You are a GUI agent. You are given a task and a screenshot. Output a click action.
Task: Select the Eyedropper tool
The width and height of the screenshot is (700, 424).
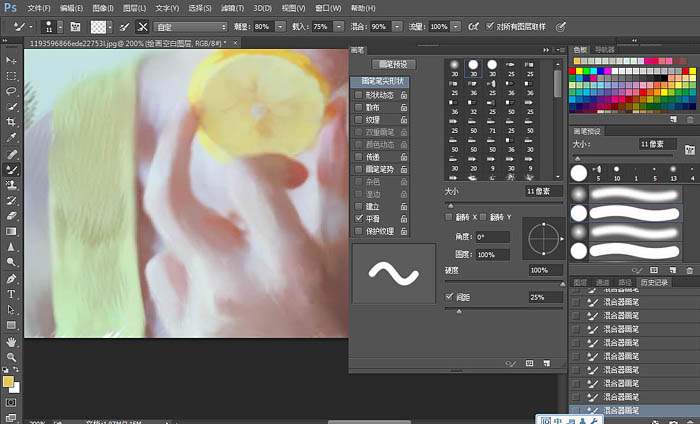coord(11,137)
